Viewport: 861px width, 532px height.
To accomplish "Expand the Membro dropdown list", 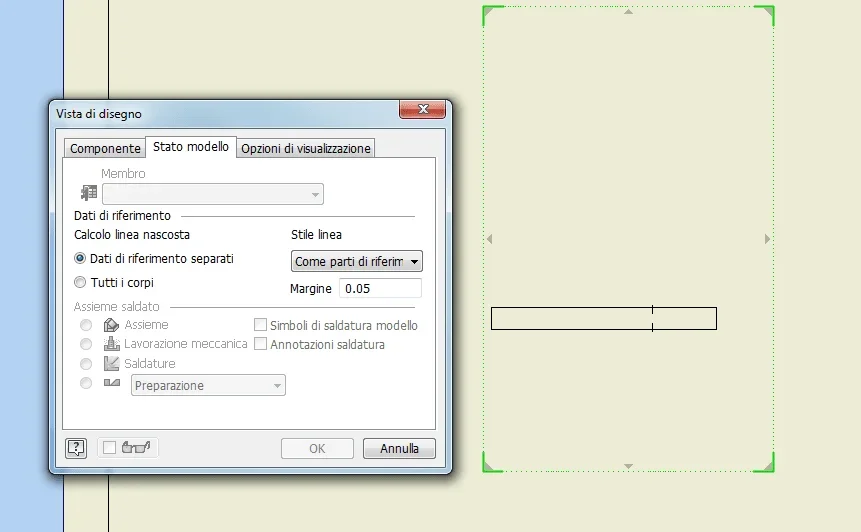I will click(x=213, y=194).
